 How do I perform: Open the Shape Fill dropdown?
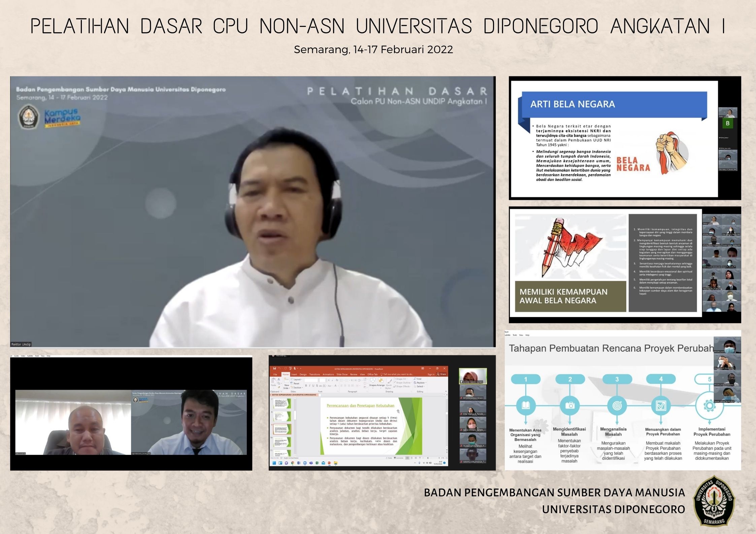click(401, 379)
